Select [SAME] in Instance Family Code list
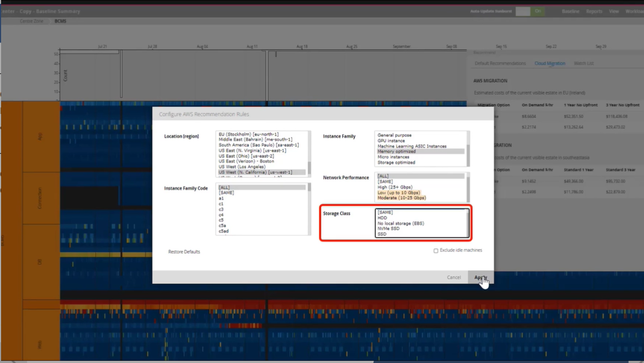Image resolution: width=644 pixels, height=363 pixels. coord(226,193)
